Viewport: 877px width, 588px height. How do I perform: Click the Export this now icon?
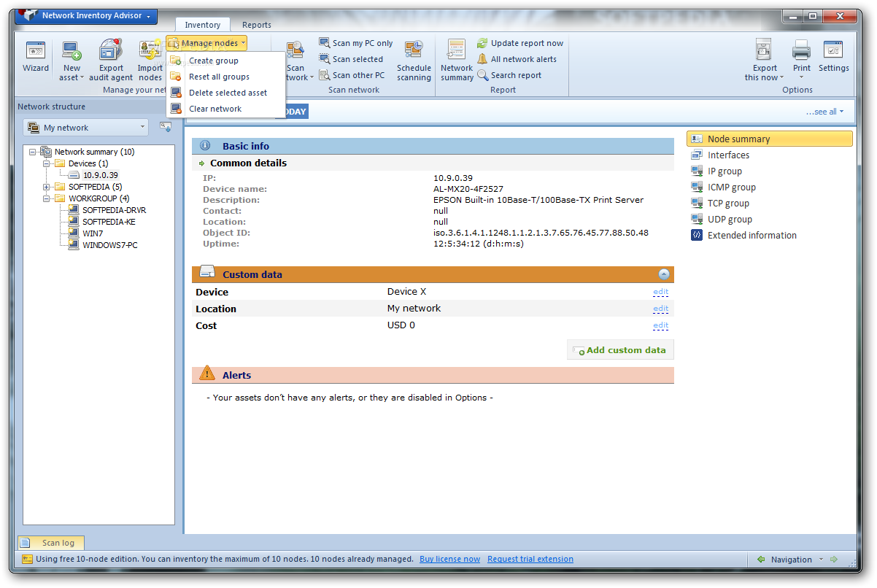point(764,50)
